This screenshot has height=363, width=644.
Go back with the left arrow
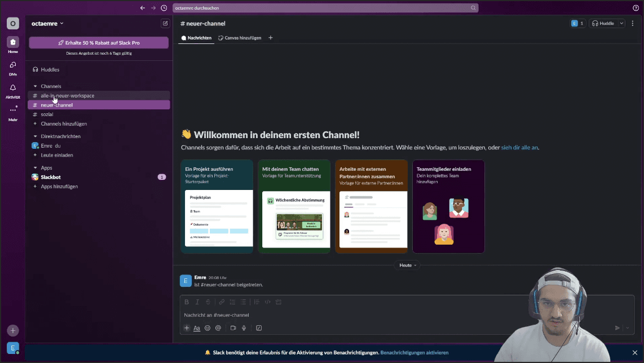click(x=143, y=8)
